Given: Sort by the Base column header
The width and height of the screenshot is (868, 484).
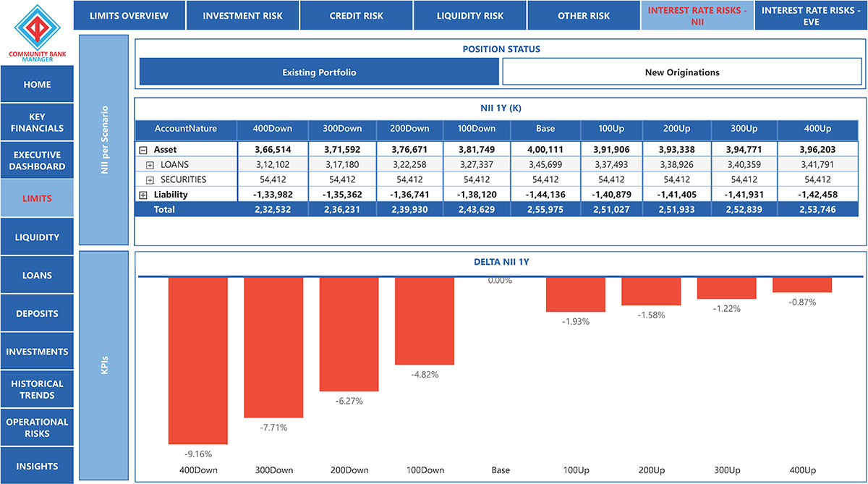Looking at the screenshot, I should pos(545,129).
